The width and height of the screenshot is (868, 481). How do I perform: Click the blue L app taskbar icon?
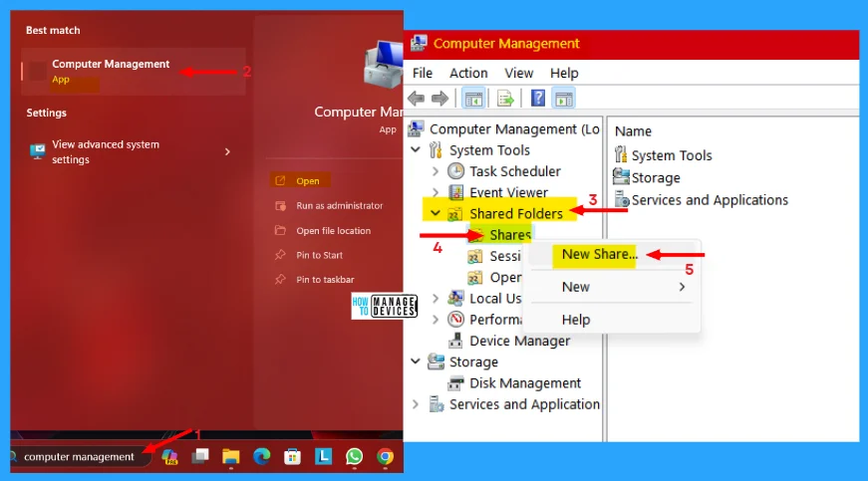click(323, 457)
